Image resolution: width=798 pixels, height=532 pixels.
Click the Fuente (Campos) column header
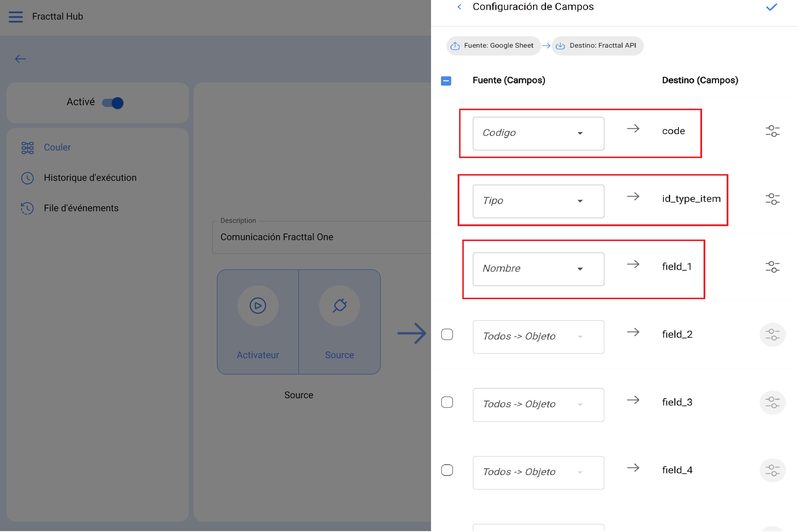(509, 80)
